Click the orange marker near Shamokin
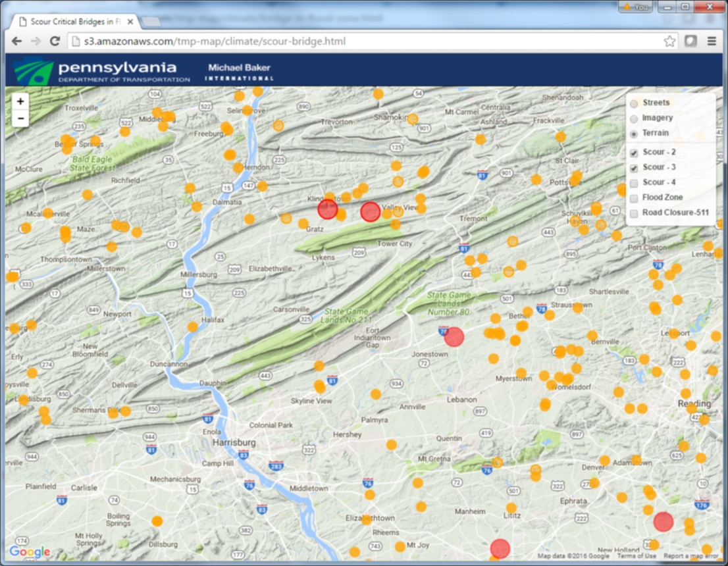The height and width of the screenshot is (566, 728). tap(412, 118)
